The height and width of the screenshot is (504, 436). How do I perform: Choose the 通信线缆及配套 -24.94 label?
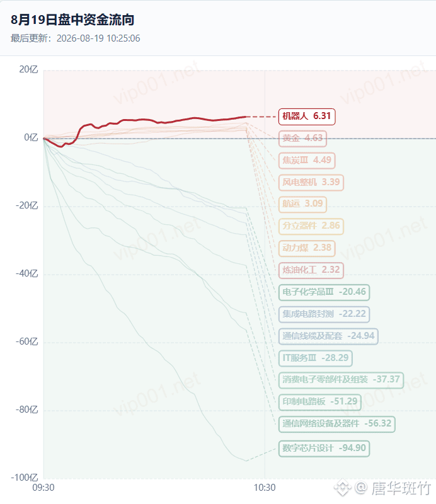click(328, 336)
